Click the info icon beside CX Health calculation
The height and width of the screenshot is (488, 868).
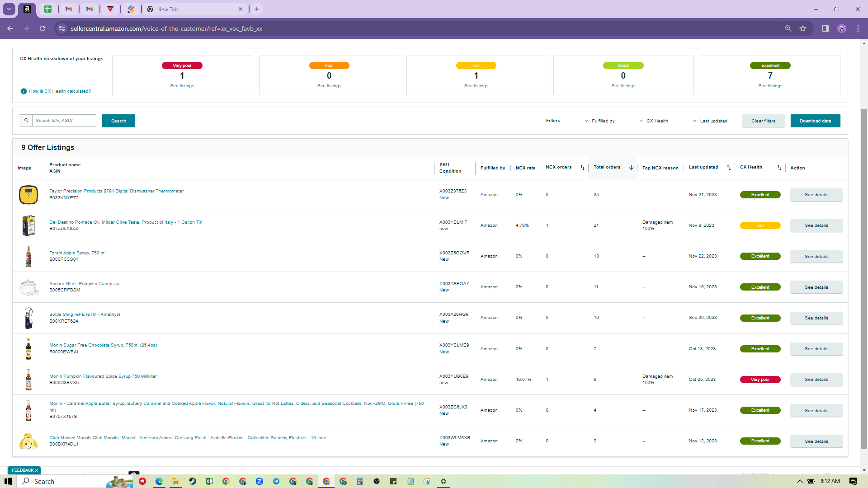pyautogui.click(x=24, y=91)
